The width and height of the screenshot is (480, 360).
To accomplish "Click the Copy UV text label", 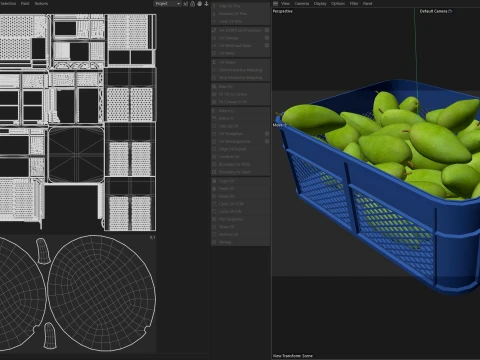I will pos(226,181).
